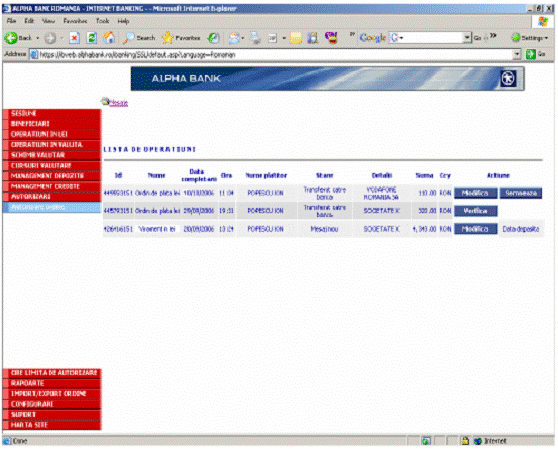This screenshot has width=558, height=450.
Task: Click the Google logo in the Google toolbar
Action: [x=373, y=38]
